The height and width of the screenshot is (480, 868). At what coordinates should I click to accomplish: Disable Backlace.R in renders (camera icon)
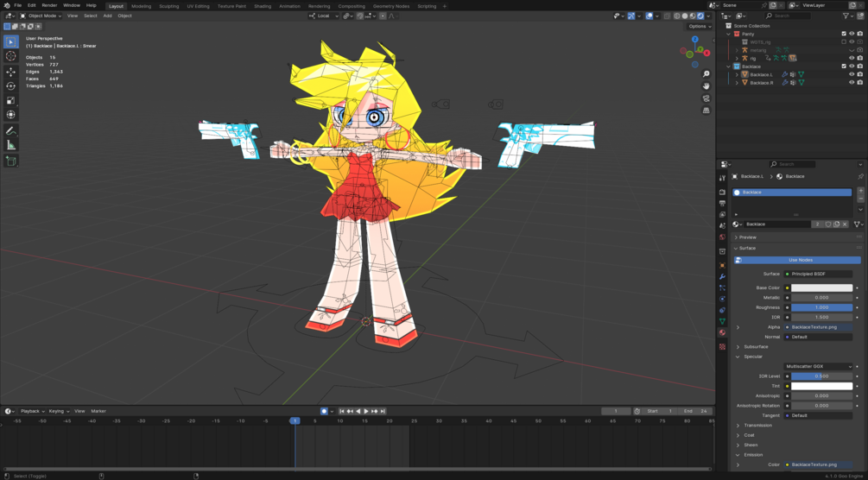[859, 83]
